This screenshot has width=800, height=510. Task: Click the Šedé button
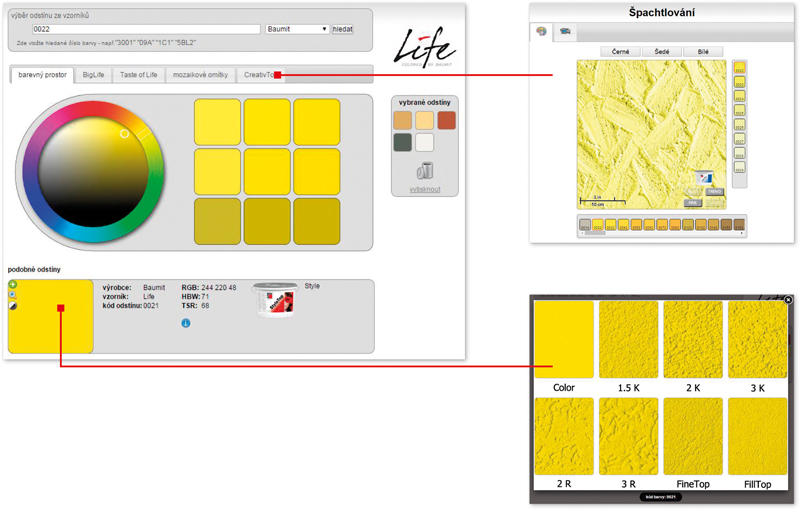tap(662, 52)
